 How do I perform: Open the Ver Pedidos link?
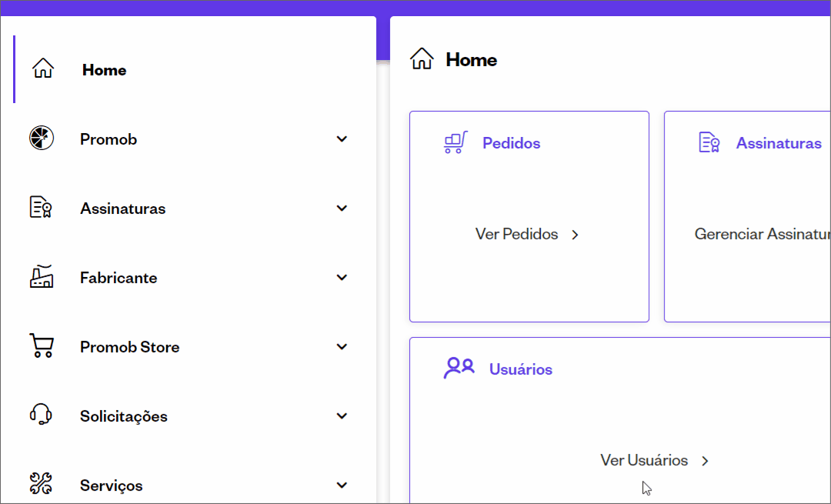pos(527,234)
